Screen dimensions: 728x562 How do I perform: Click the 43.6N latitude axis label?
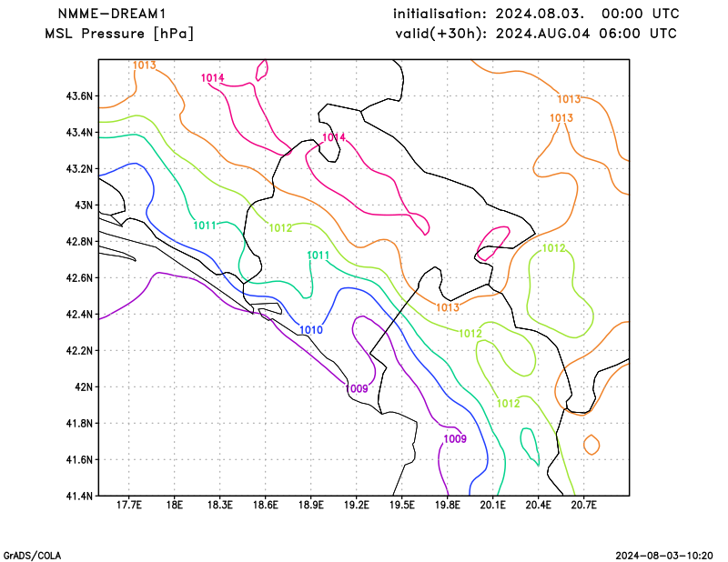click(79, 96)
